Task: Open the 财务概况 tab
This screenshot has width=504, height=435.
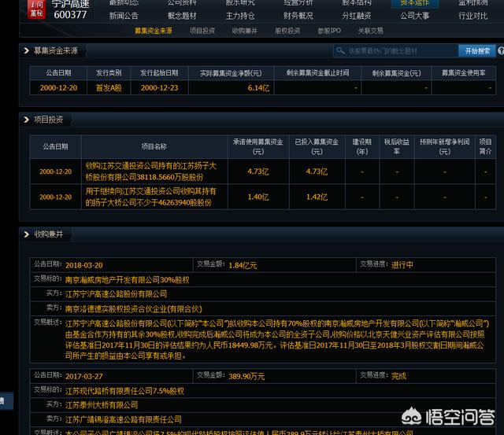Action: (x=298, y=16)
